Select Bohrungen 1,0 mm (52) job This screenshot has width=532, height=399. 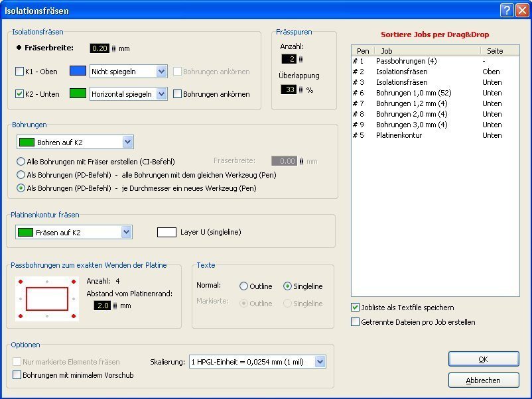[403, 93]
